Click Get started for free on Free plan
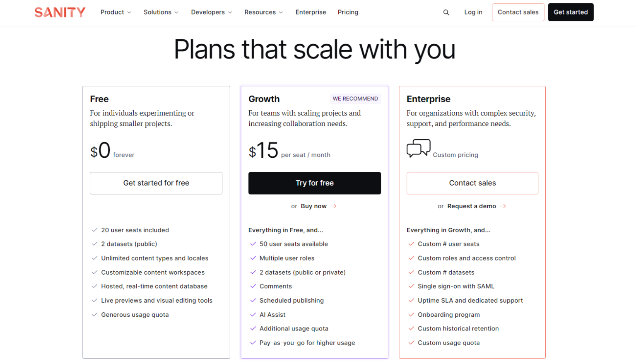636x364 pixels. coord(156,183)
